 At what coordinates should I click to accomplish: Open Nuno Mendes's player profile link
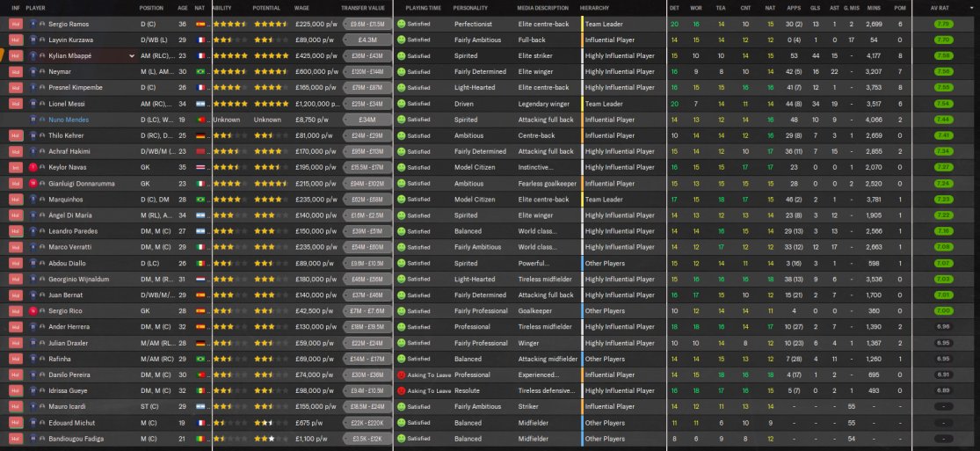69,120
